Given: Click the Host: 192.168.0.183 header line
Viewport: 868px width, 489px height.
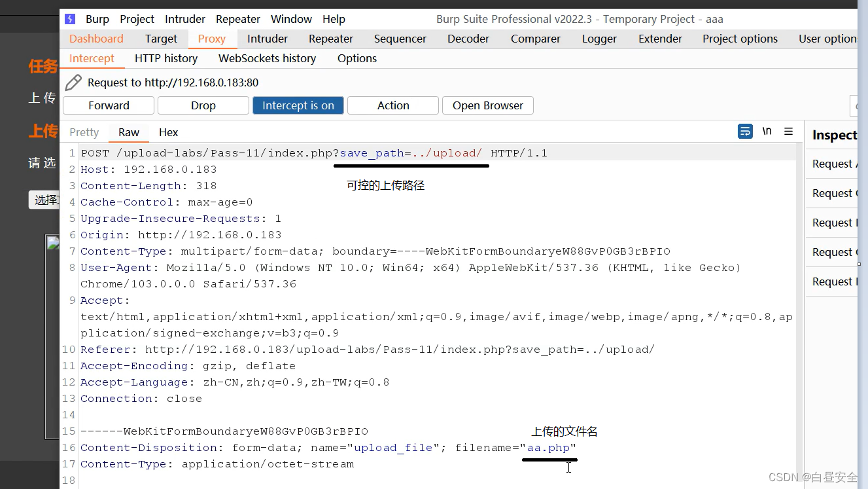Looking at the screenshot, I should (x=148, y=170).
